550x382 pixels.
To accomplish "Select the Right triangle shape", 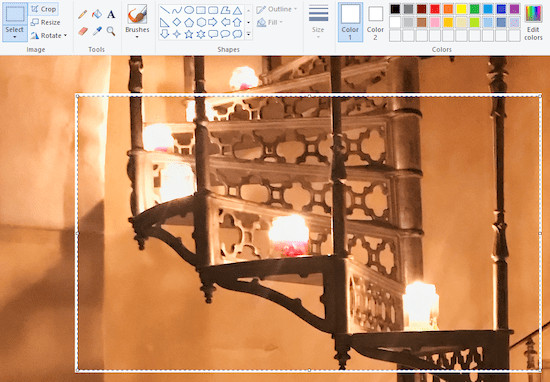I will click(165, 22).
